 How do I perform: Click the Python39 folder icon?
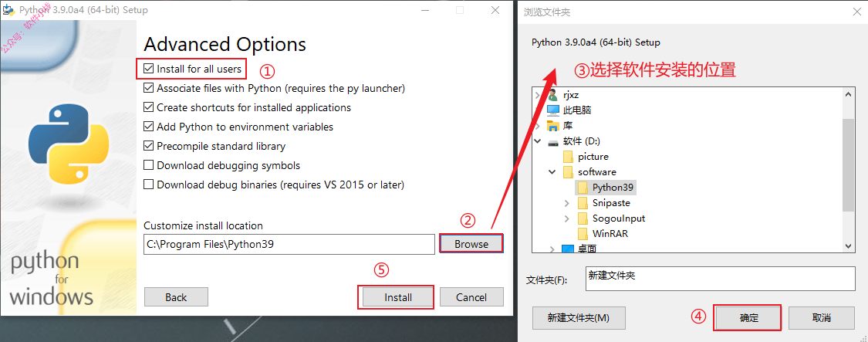coord(583,188)
